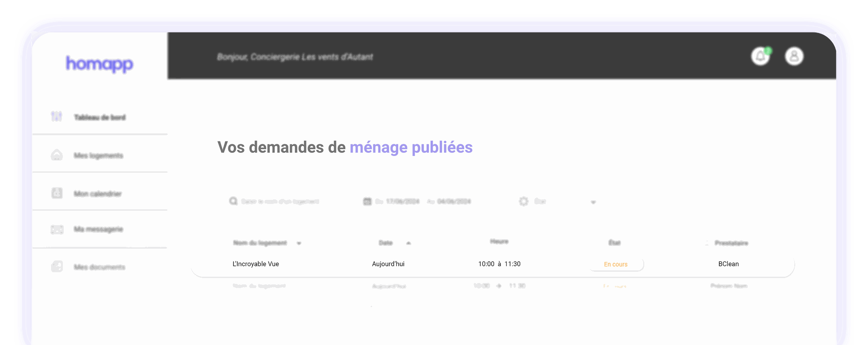Click the search magnifier icon
The height and width of the screenshot is (345, 868).
coord(233,201)
